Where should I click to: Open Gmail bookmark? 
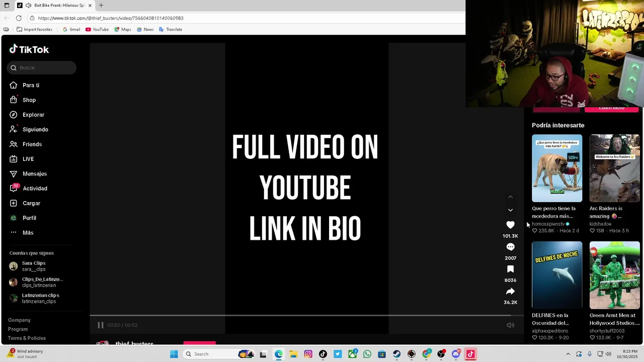point(71,30)
